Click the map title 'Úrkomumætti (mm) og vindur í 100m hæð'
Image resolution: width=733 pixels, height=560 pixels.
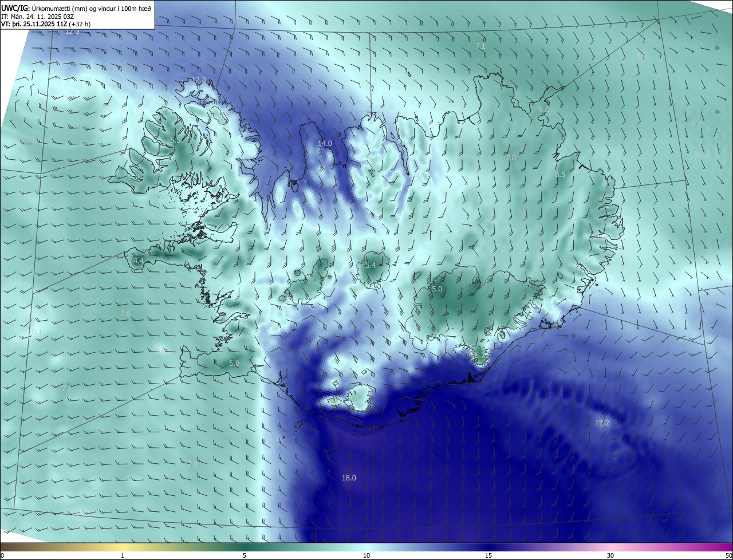click(92, 8)
